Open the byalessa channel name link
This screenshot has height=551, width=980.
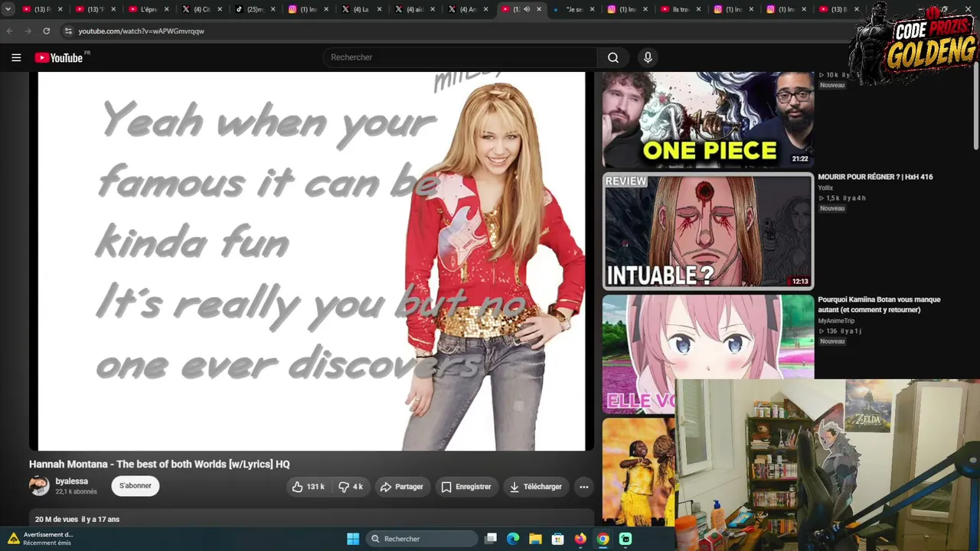pyautogui.click(x=72, y=481)
